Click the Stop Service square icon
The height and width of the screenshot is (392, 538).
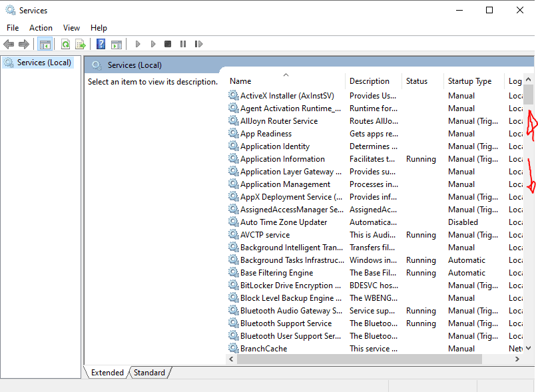pos(168,44)
